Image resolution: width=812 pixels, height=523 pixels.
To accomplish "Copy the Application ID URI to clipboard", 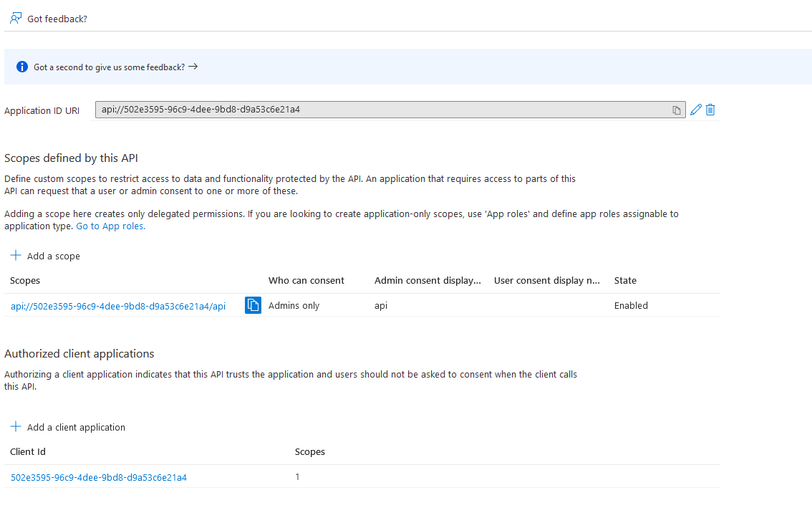I will 676,110.
